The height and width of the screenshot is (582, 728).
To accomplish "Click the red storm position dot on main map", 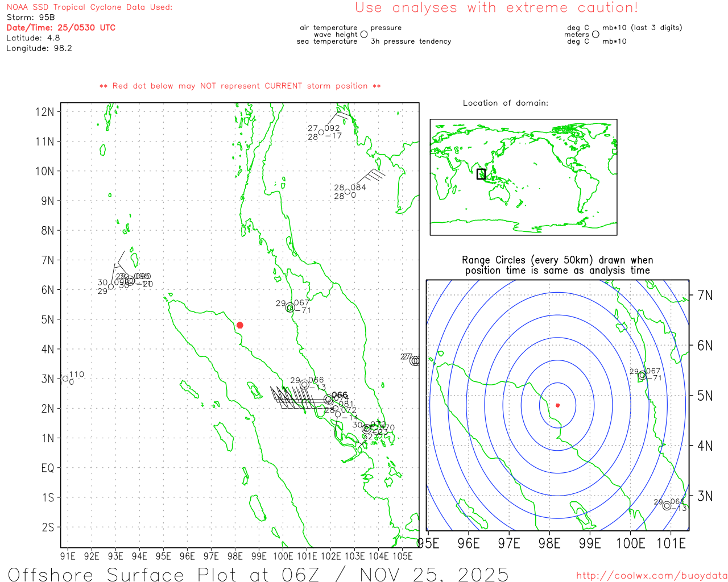I will coord(240,325).
